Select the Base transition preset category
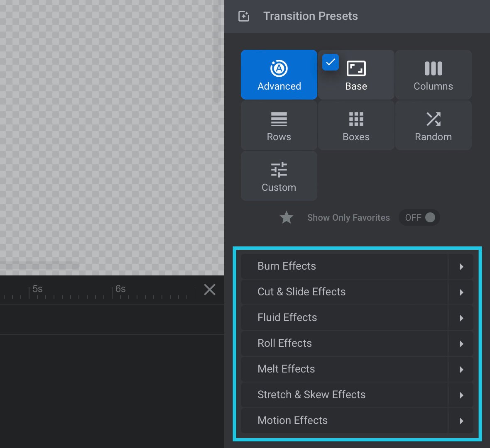 [356, 75]
